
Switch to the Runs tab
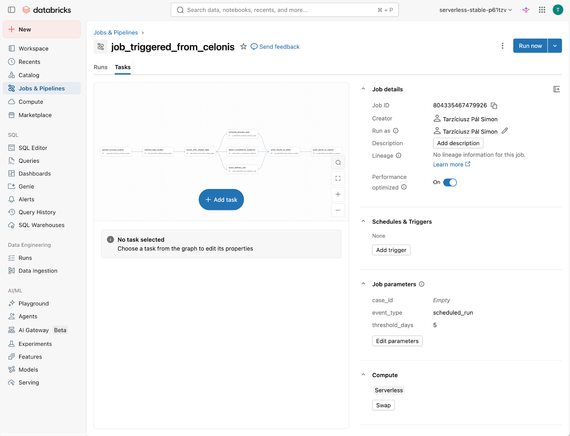[x=100, y=67]
